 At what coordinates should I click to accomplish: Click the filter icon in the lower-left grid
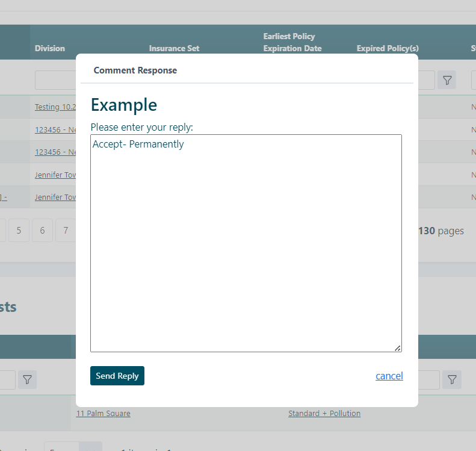pos(27,379)
